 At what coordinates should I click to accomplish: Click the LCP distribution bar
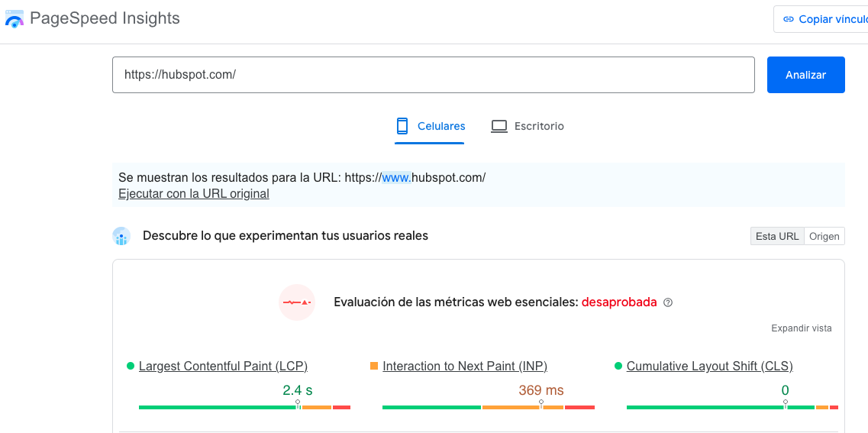[245, 407]
